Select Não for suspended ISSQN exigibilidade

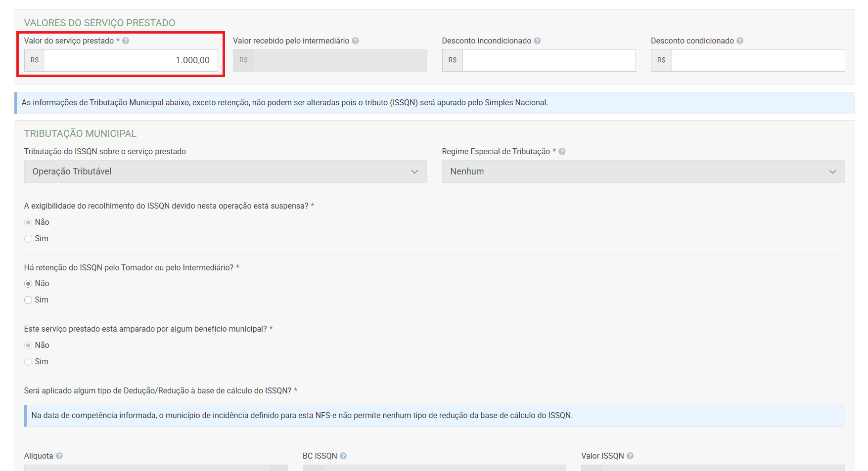point(28,222)
